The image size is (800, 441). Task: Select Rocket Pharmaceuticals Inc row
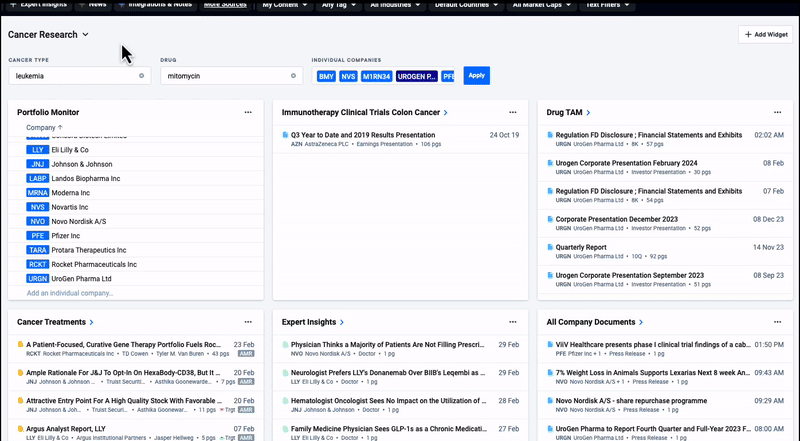[x=136, y=264]
